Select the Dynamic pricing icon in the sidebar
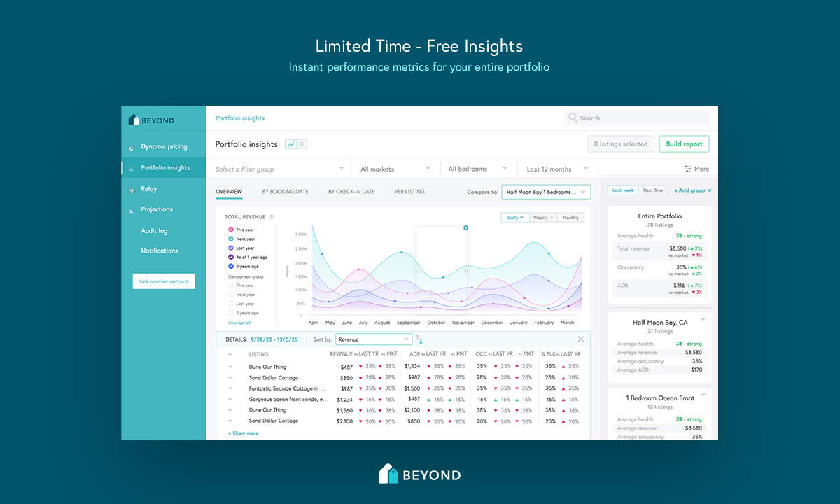840x504 pixels. (x=132, y=146)
